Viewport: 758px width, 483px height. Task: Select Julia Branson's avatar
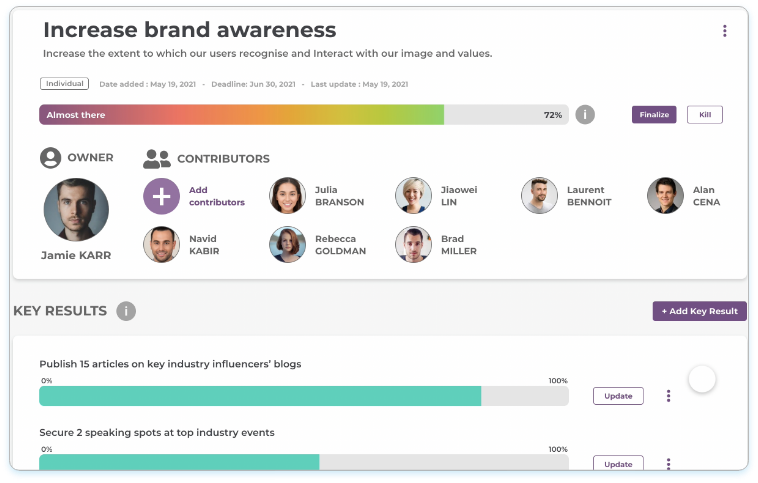point(287,195)
